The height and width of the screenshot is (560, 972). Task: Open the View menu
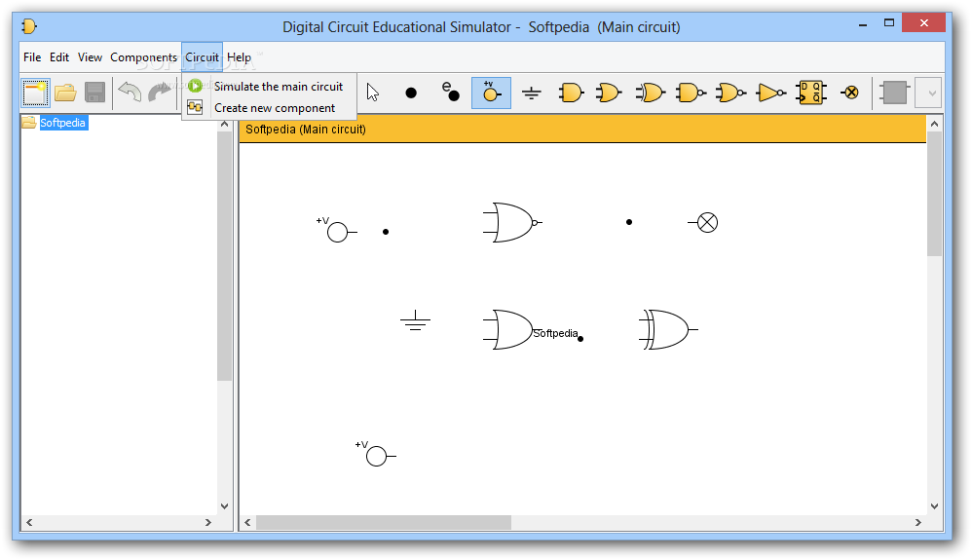coord(90,57)
